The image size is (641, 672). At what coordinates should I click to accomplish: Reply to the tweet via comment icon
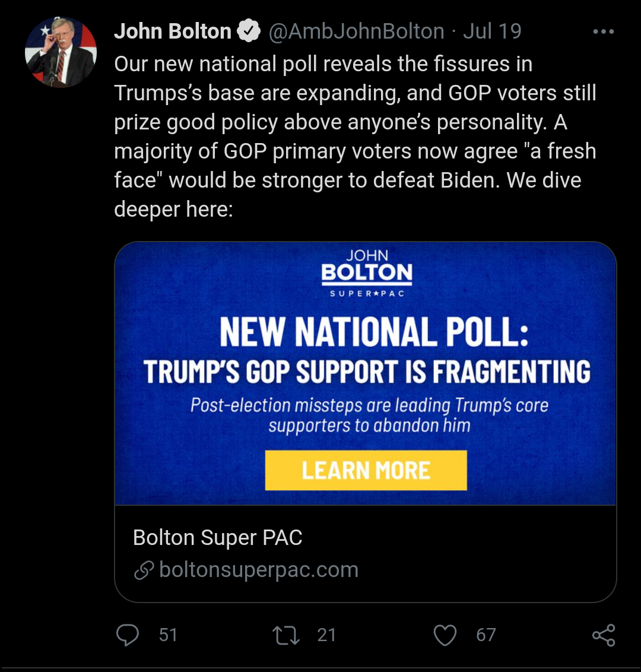click(x=128, y=635)
